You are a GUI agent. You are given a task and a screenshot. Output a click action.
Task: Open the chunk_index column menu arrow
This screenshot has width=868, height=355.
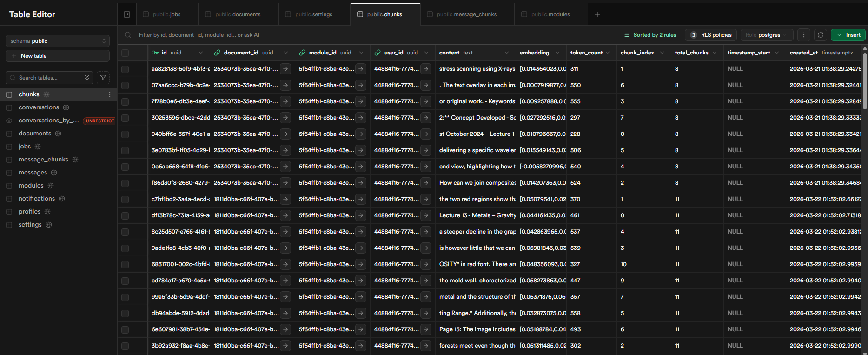(662, 53)
